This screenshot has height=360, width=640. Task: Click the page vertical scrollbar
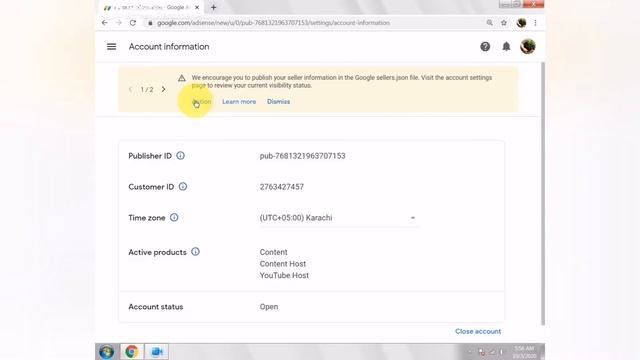coord(543,194)
